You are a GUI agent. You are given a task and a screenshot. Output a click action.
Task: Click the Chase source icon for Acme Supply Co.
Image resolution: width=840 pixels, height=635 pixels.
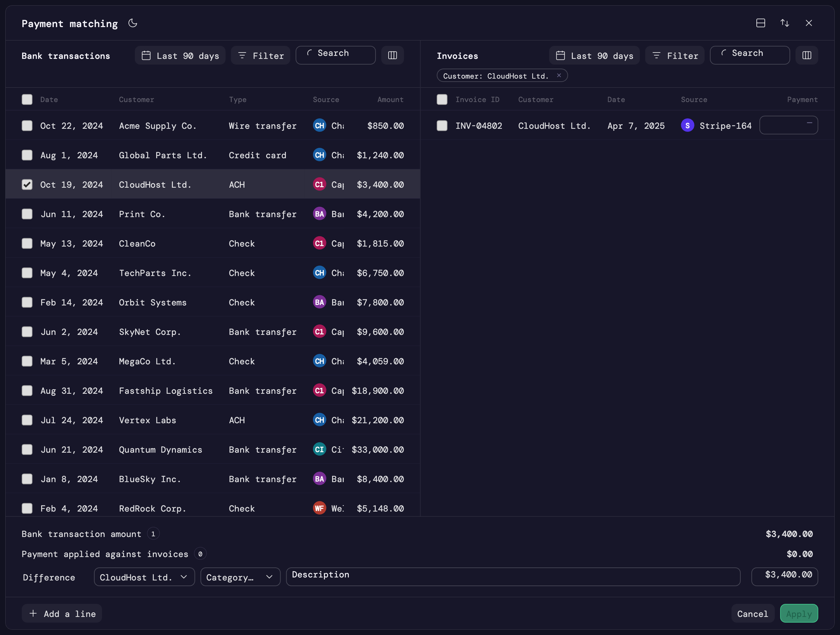[319, 125]
